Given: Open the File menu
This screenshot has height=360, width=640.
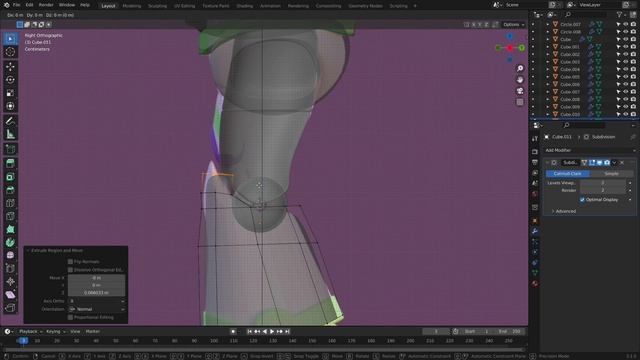Looking at the screenshot, I should pyautogui.click(x=16, y=5).
